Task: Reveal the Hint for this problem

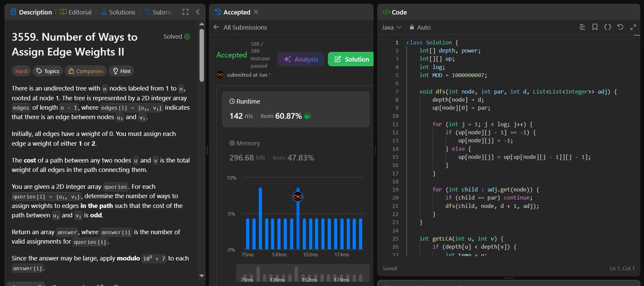Action: click(120, 71)
